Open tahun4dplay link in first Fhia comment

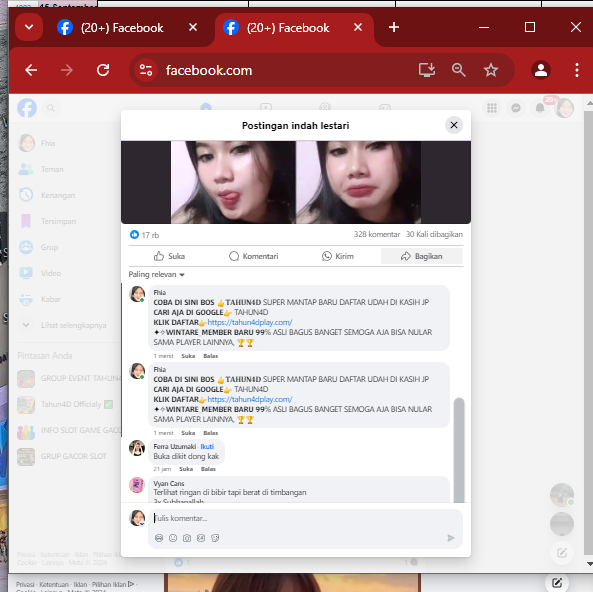250,323
